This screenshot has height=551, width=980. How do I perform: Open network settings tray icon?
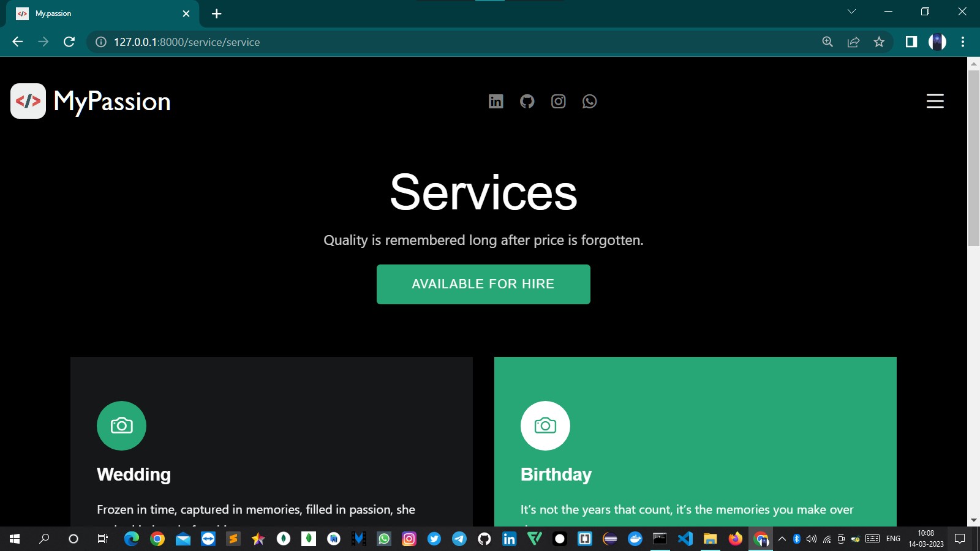coord(827,539)
